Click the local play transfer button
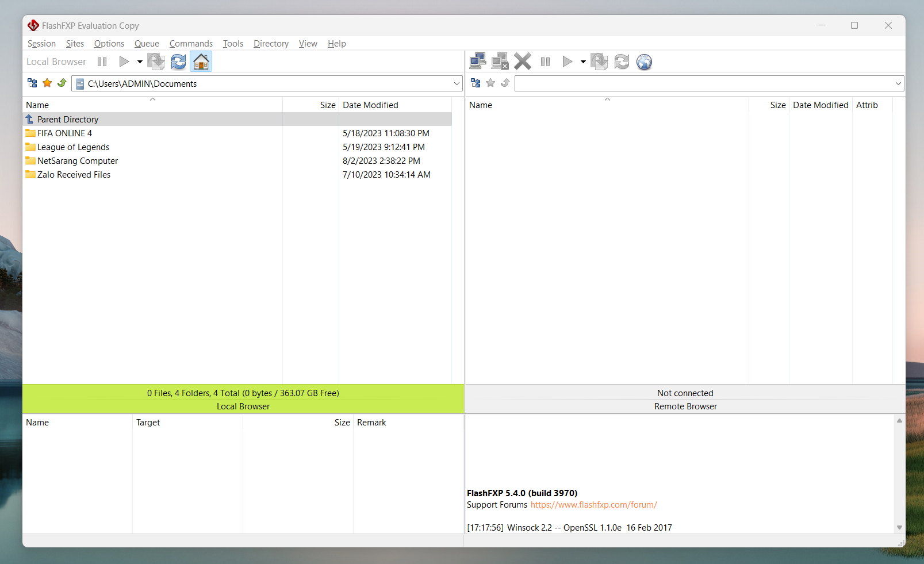924x564 pixels. click(124, 62)
